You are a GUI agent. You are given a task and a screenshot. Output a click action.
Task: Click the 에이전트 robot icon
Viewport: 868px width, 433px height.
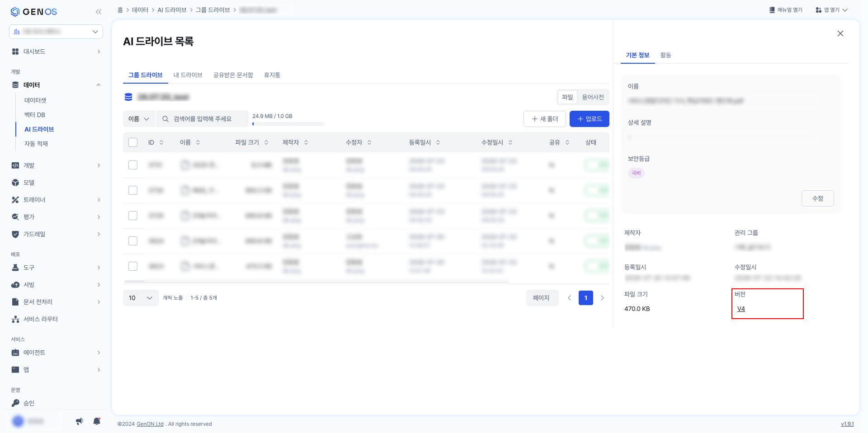[x=15, y=353]
